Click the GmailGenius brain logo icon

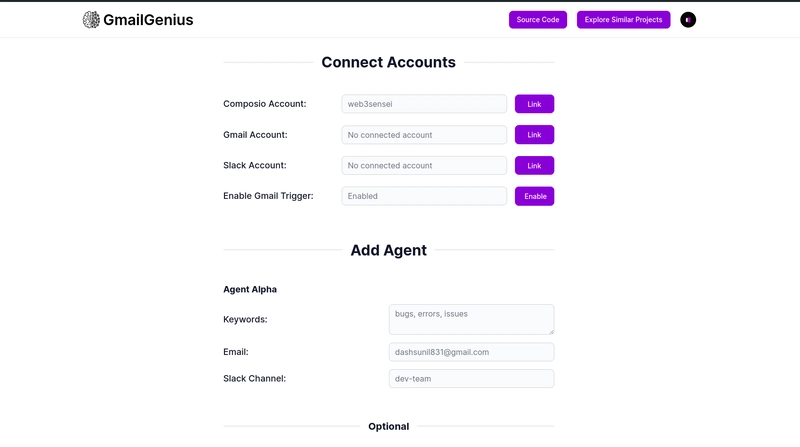pos(91,20)
